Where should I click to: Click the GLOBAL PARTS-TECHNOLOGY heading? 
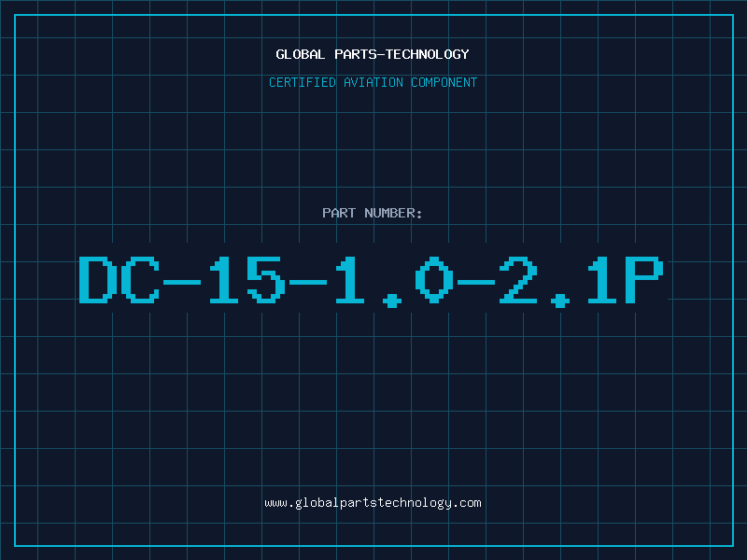click(x=373, y=54)
